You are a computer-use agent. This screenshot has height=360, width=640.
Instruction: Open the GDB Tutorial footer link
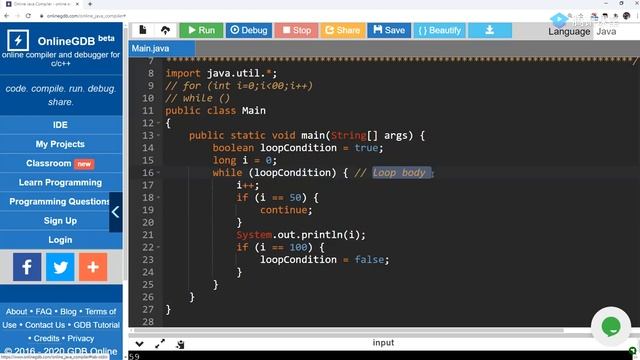click(x=97, y=325)
